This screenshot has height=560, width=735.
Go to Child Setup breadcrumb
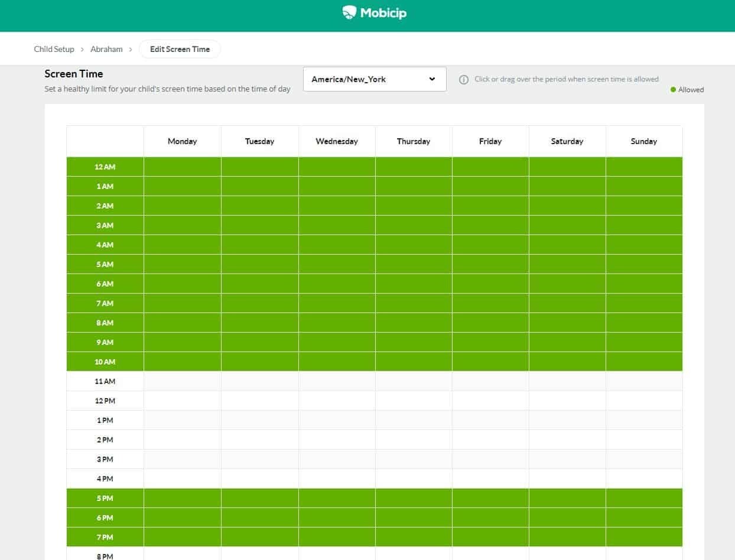54,49
